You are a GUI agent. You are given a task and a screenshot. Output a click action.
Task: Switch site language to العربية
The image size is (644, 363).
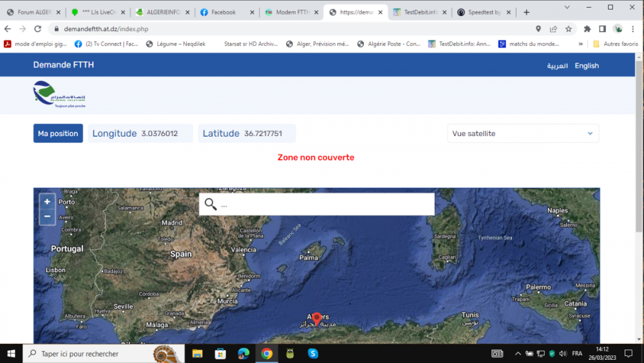[x=557, y=66]
